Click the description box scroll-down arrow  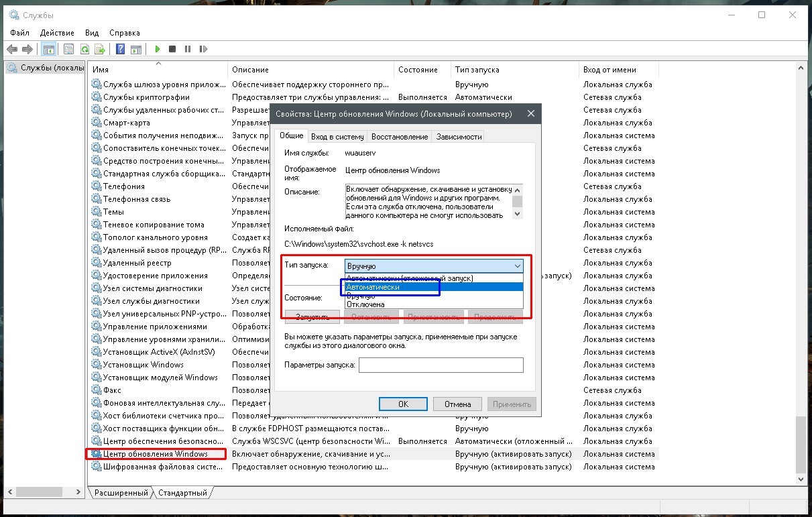click(516, 214)
